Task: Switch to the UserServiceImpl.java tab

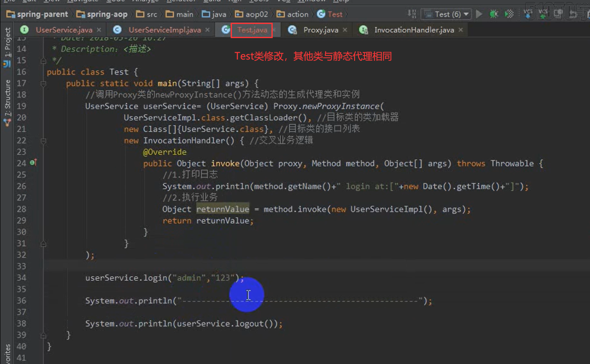Action: click(165, 30)
